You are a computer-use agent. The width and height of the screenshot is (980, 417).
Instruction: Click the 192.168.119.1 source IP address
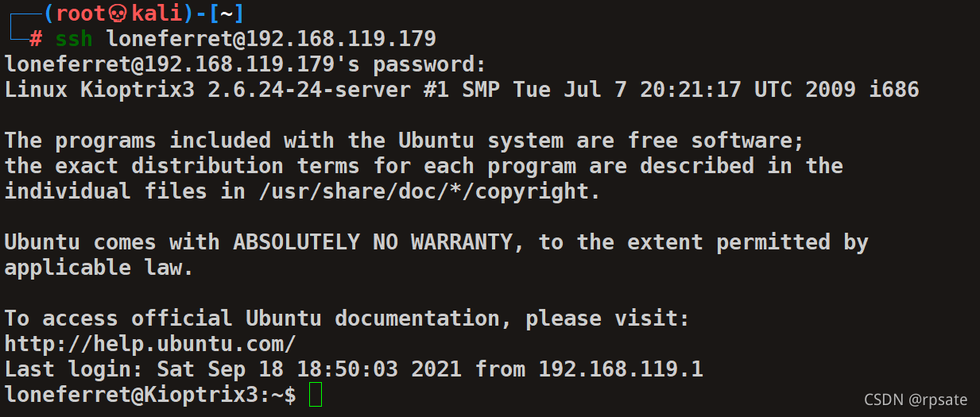621,369
